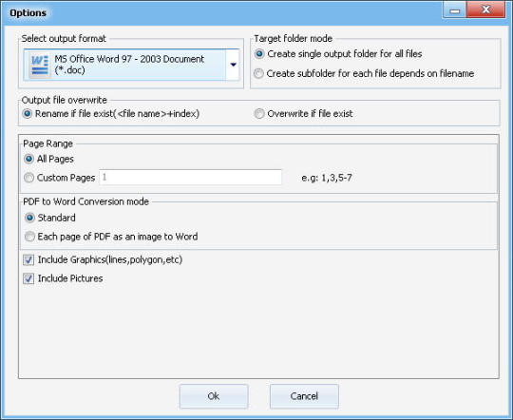Toggle Include Pictures checkbox
513x420 pixels.
pos(28,278)
